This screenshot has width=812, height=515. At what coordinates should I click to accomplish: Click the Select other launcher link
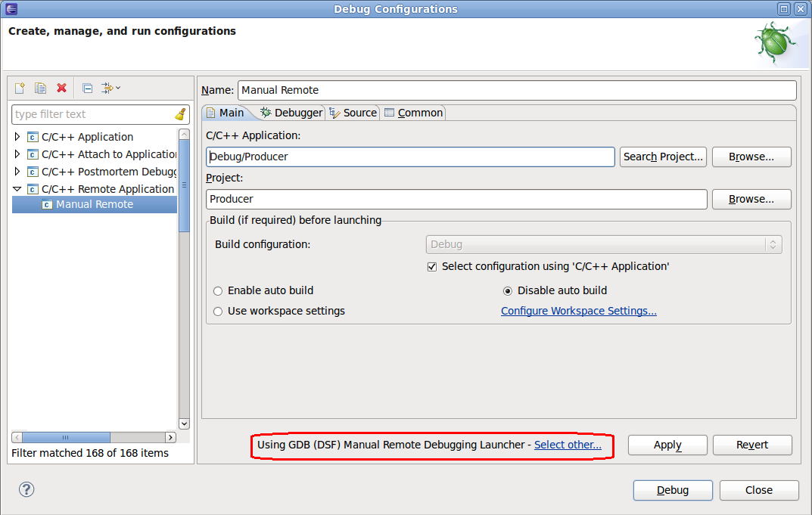(x=568, y=445)
